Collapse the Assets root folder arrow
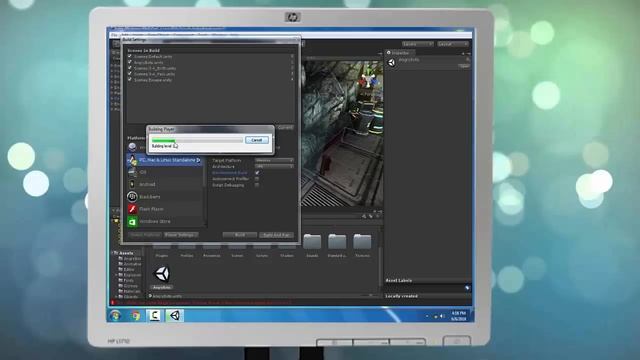The width and height of the screenshot is (640, 360). pos(112,253)
